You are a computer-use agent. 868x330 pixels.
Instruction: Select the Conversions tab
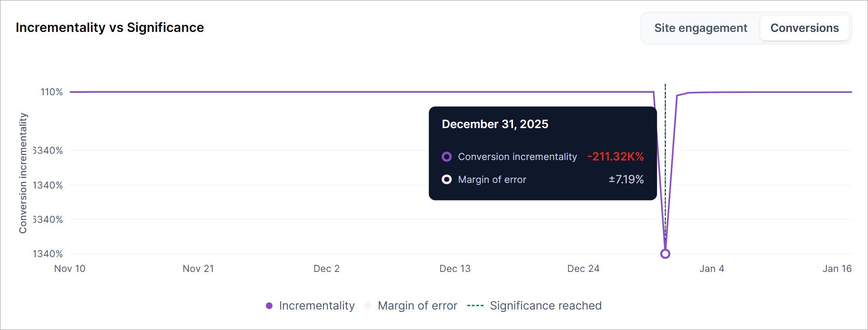click(x=804, y=28)
